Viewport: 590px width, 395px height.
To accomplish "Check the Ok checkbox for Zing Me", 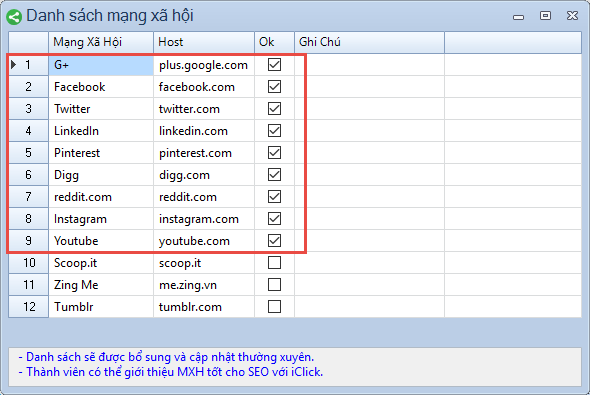I will point(274,284).
